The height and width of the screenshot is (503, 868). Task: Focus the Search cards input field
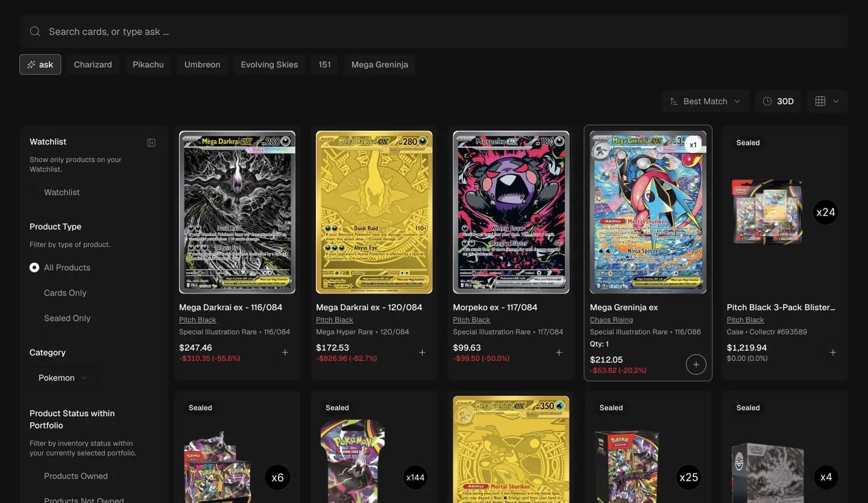[x=434, y=31]
